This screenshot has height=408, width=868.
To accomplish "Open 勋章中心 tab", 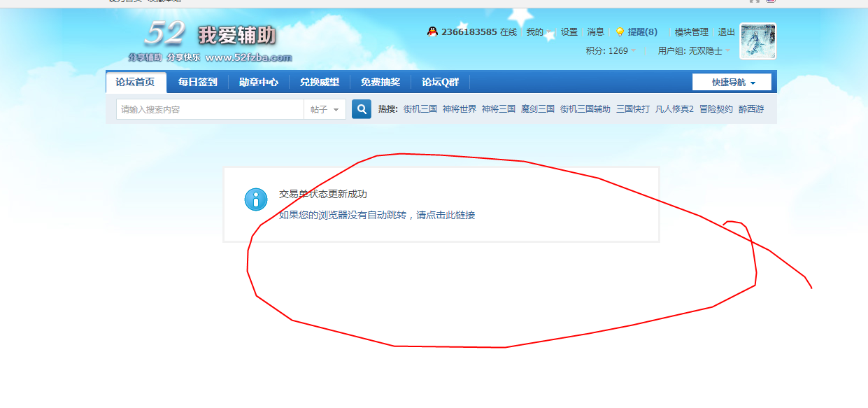I will [259, 82].
